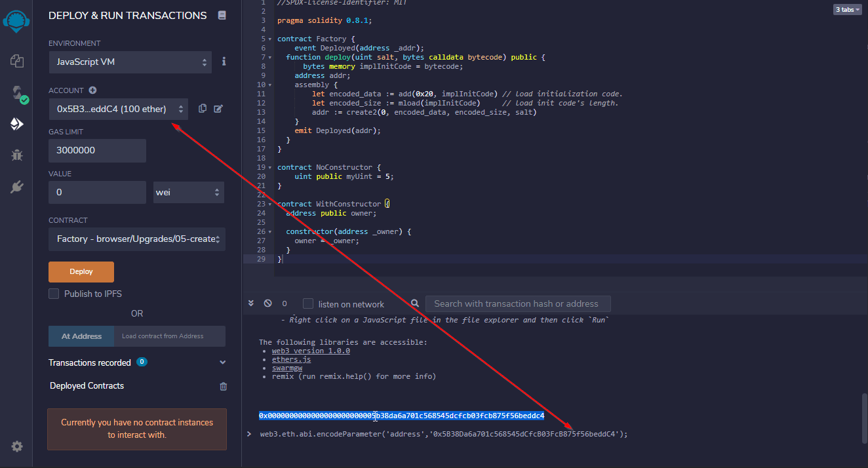868x468 pixels.
Task: Open swarmgw link
Action: [287, 368]
